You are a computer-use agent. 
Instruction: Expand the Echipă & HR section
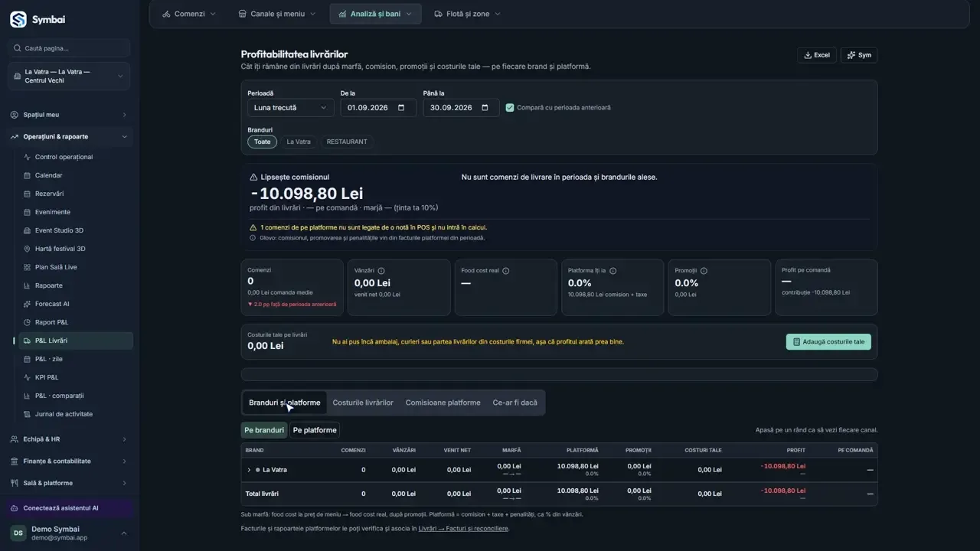[x=69, y=439]
